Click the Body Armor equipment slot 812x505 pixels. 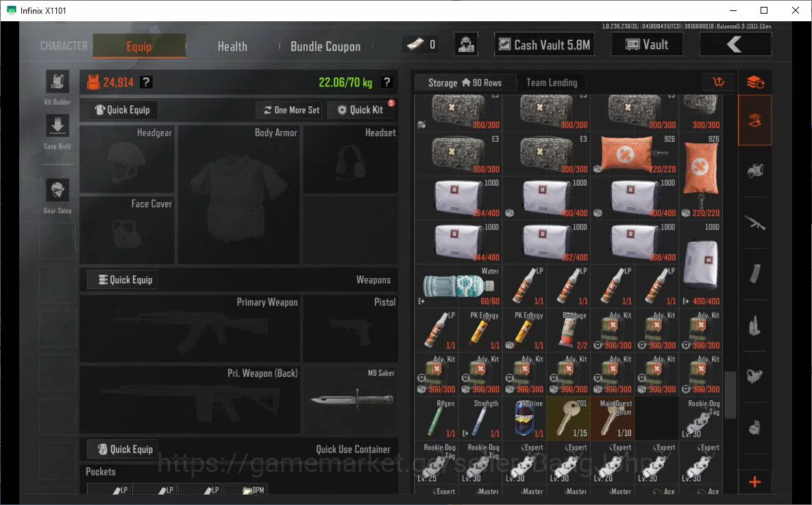(238, 194)
